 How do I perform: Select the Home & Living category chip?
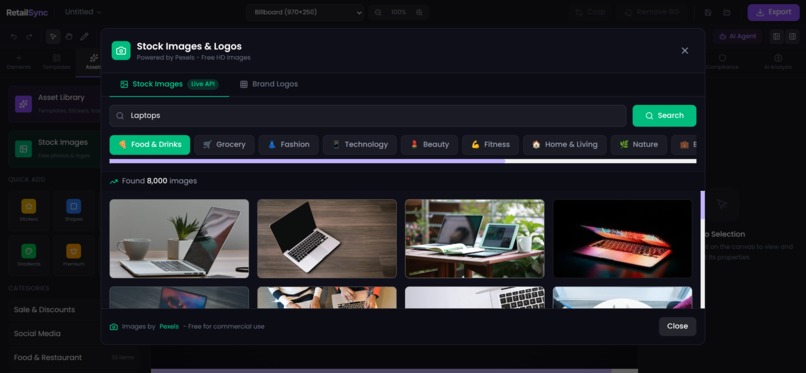pyautogui.click(x=564, y=145)
